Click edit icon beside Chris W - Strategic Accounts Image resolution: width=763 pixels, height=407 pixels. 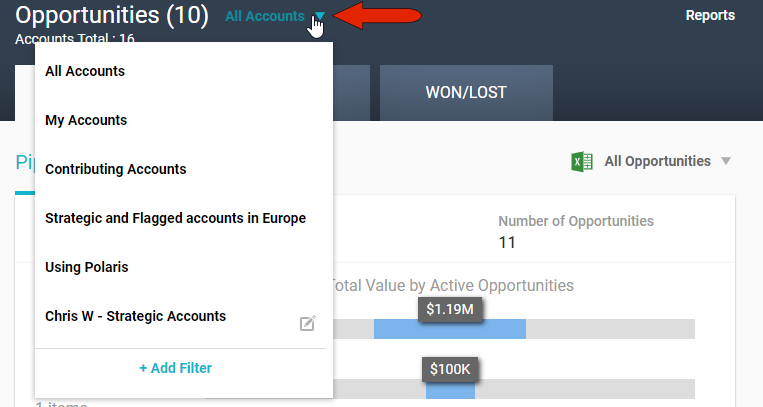coord(308,323)
